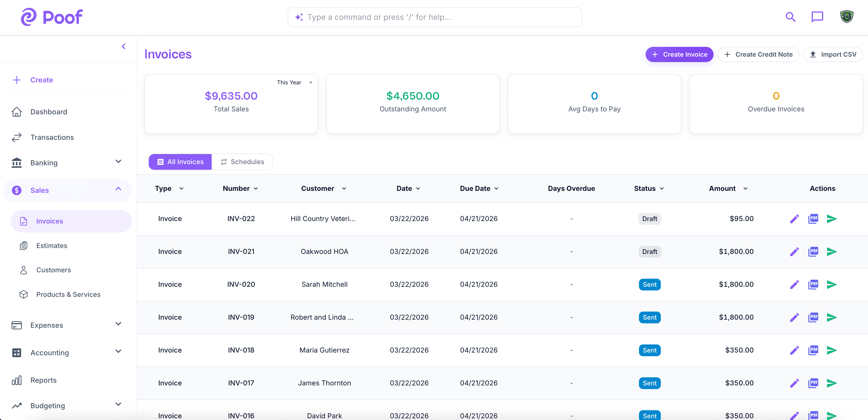Click the command input field
The image size is (868, 420).
[434, 17]
